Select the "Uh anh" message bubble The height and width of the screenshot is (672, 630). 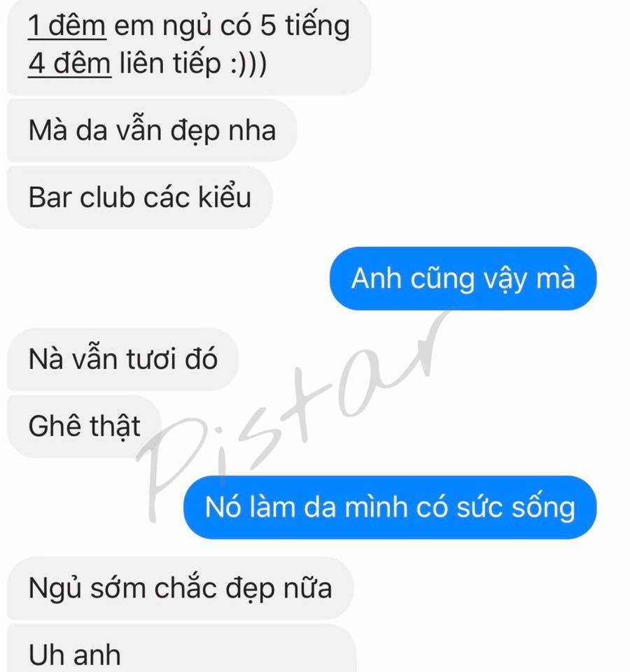coord(182,648)
